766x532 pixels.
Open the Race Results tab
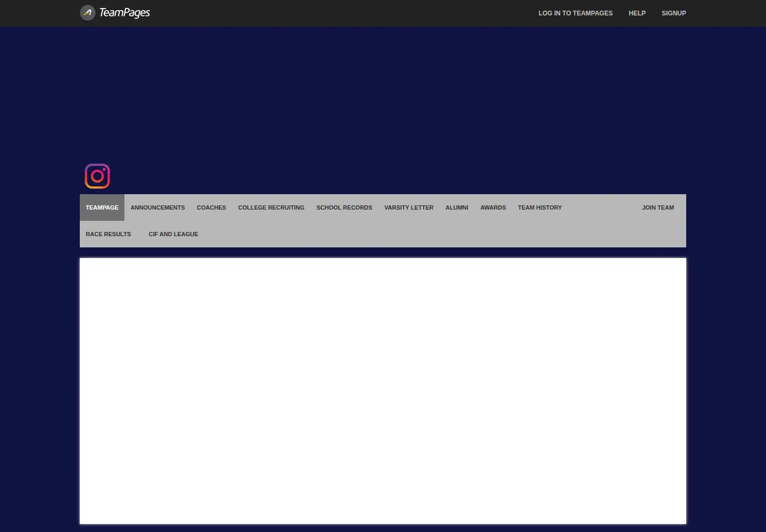click(108, 234)
